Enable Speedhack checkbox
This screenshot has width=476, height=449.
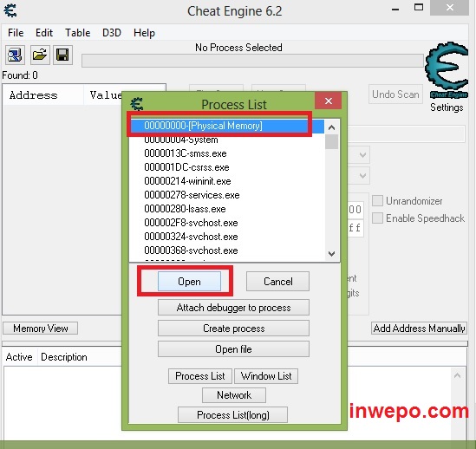377,218
